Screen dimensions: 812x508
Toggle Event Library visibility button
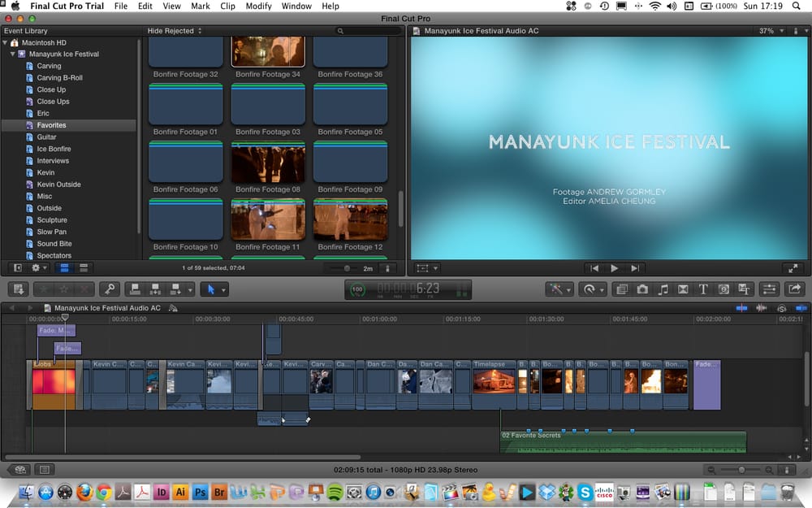[x=18, y=268]
